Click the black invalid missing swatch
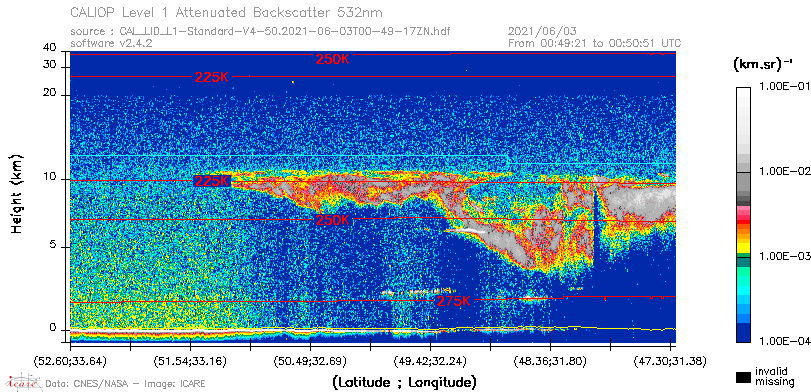 (744, 378)
